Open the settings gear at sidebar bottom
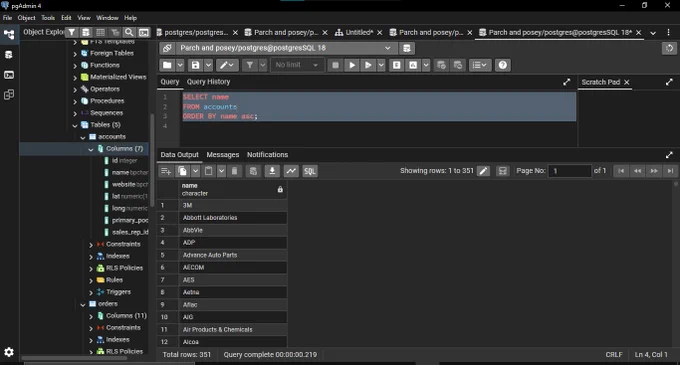Screen dimensions: 680x365 [9, 352]
